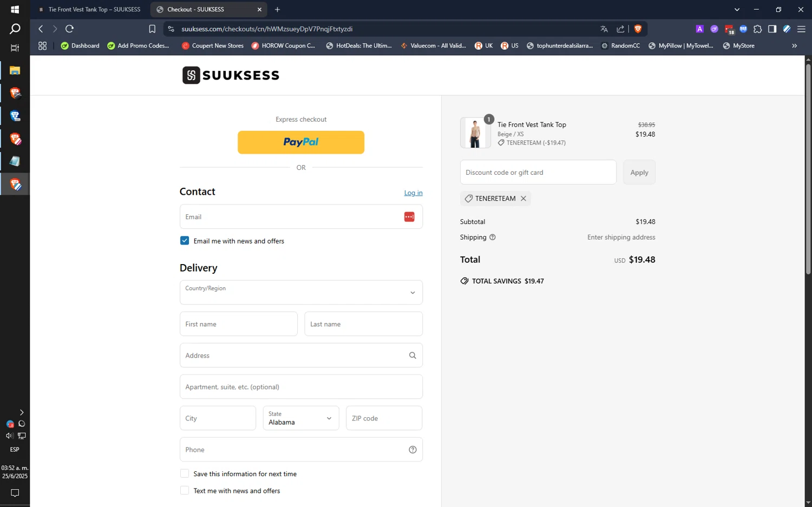Click the First name field
The image size is (812, 507).
tap(239, 324)
